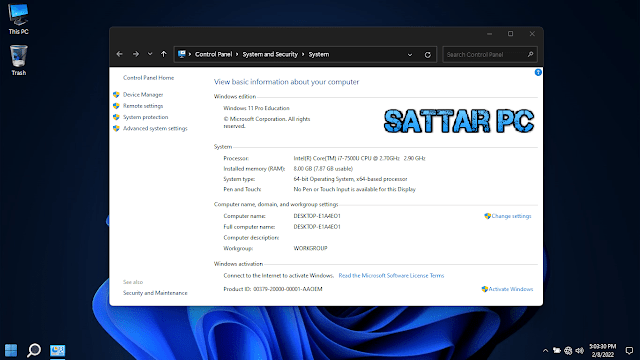Go back with the back arrow

[x=119, y=54]
